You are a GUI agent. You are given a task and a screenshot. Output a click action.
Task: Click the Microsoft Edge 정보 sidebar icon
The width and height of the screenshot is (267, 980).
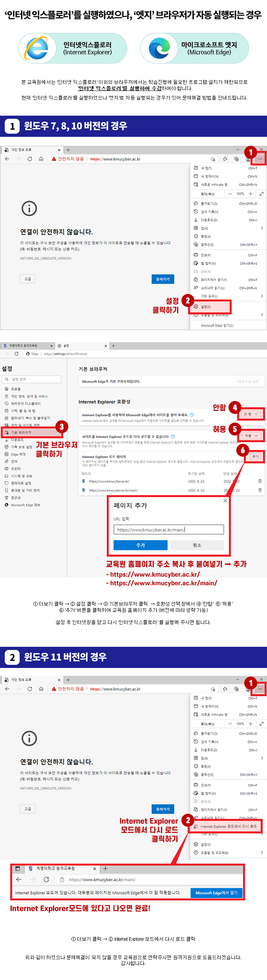click(6, 505)
